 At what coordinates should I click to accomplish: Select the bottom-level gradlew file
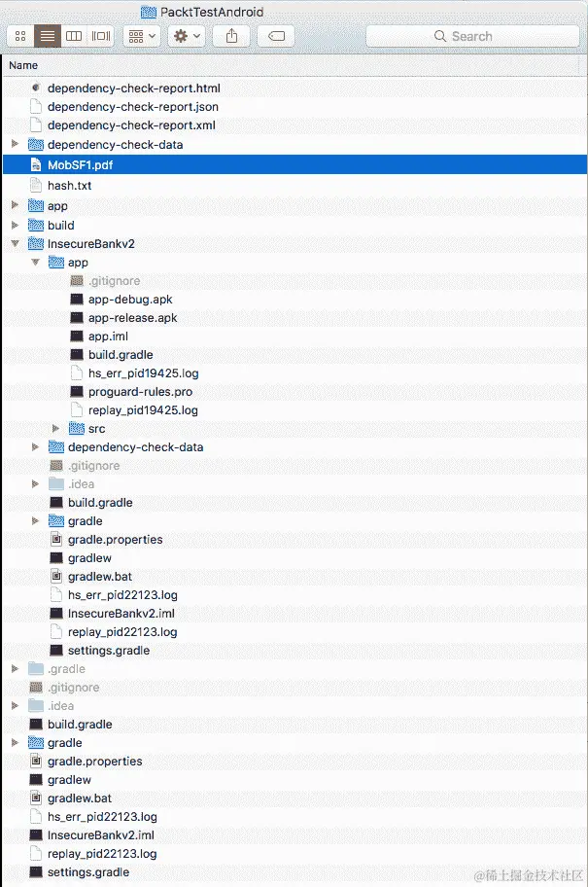294,779
